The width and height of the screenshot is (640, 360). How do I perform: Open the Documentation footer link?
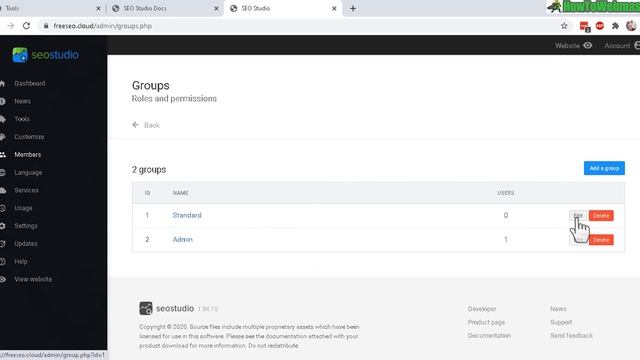[489, 336]
